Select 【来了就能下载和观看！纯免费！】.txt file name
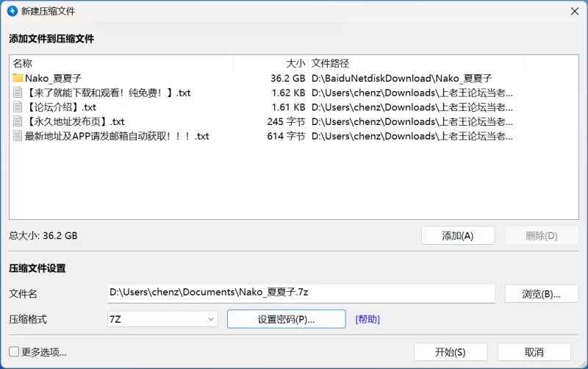Screen dimensions: 588x369 click(107, 93)
